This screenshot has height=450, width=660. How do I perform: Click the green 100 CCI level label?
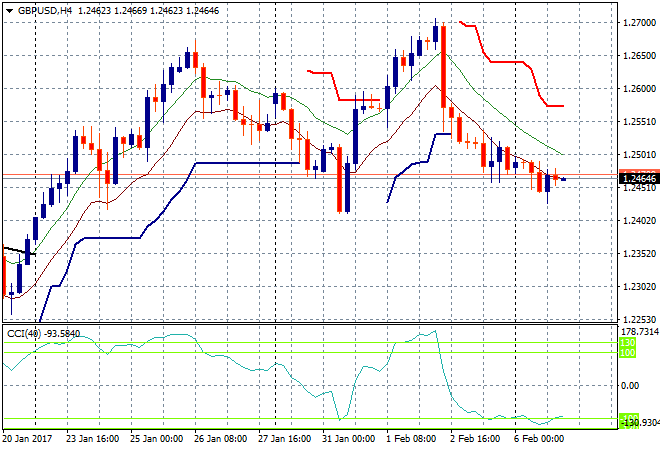(x=627, y=353)
